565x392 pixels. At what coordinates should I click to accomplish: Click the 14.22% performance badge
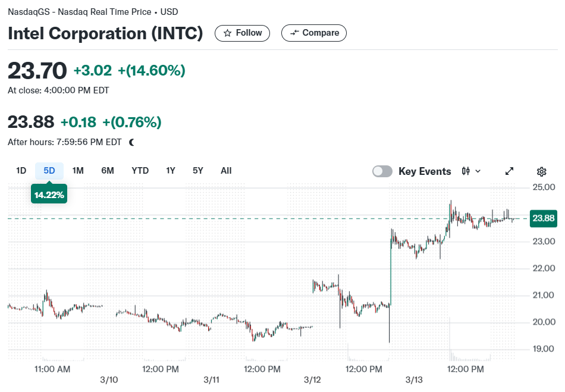coord(49,195)
